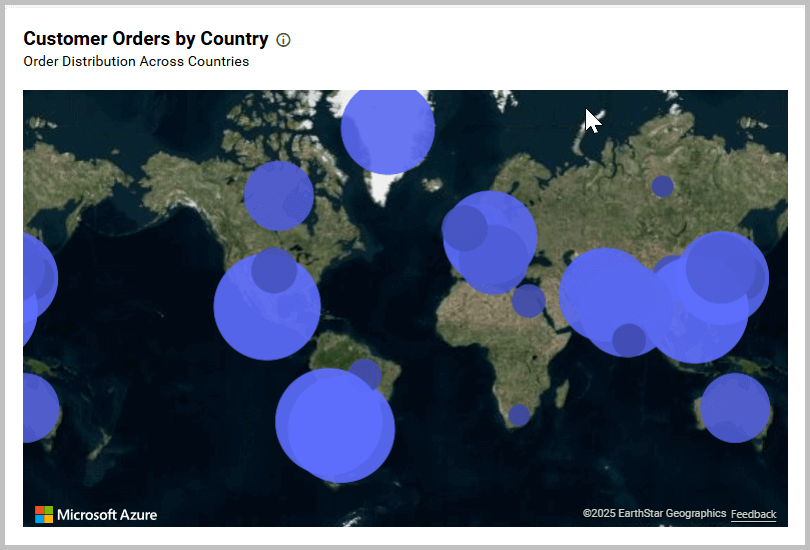Click the small dark bubble over eastern United States

(273, 270)
